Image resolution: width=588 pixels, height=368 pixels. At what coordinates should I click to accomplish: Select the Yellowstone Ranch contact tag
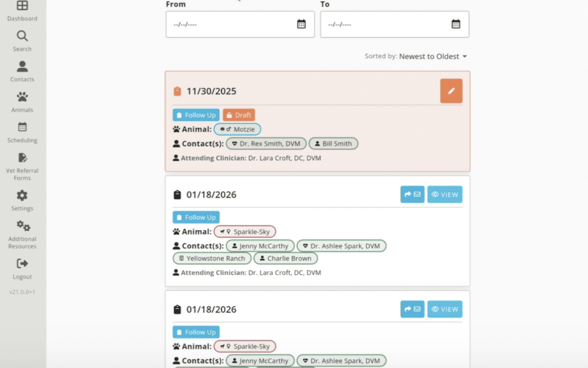click(212, 258)
